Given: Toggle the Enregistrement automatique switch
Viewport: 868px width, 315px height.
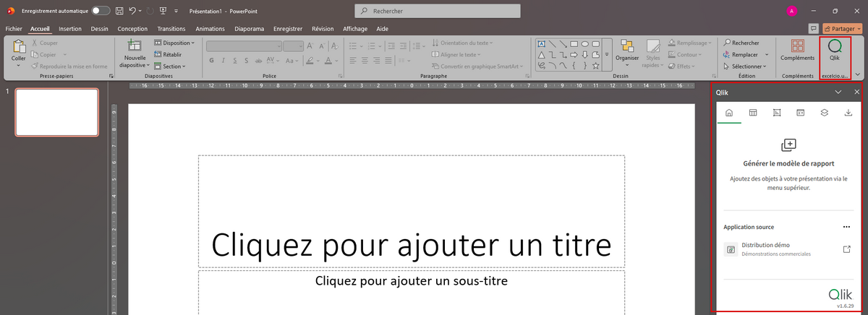Looking at the screenshot, I should (101, 11).
